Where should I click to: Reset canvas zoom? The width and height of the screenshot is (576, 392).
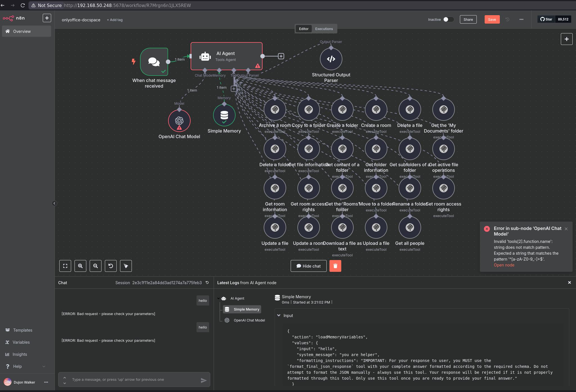[x=111, y=266]
